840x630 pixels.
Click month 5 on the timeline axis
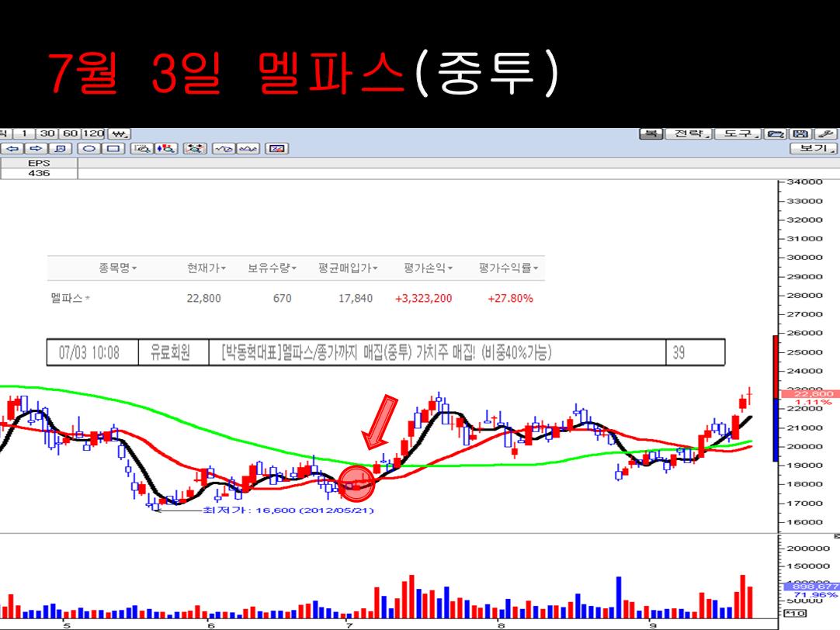[67, 625]
